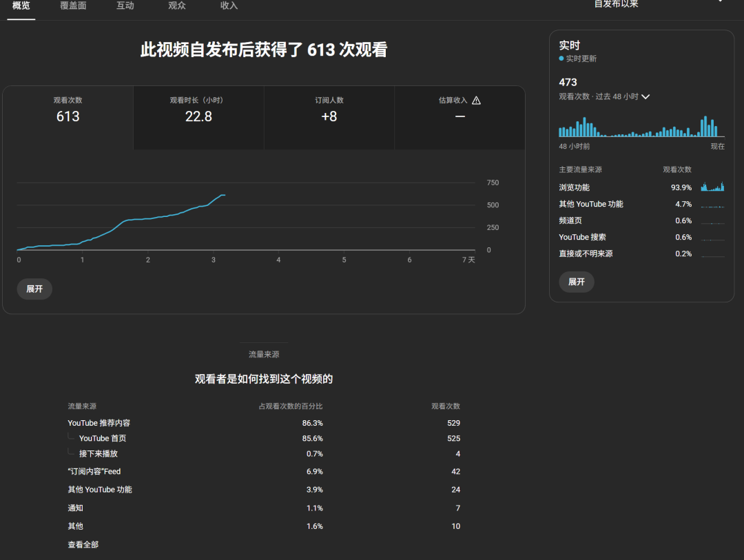
Task: Click the 48-hour realtime bar chart
Action: [x=641, y=127]
